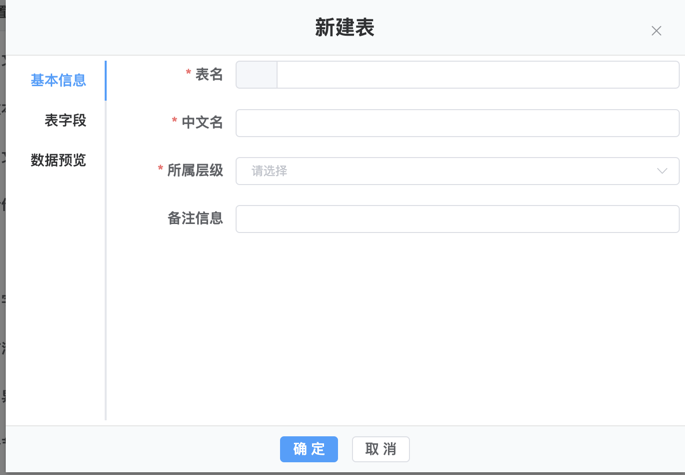Click into the 中文名 input field
The image size is (685, 475).
457,123
